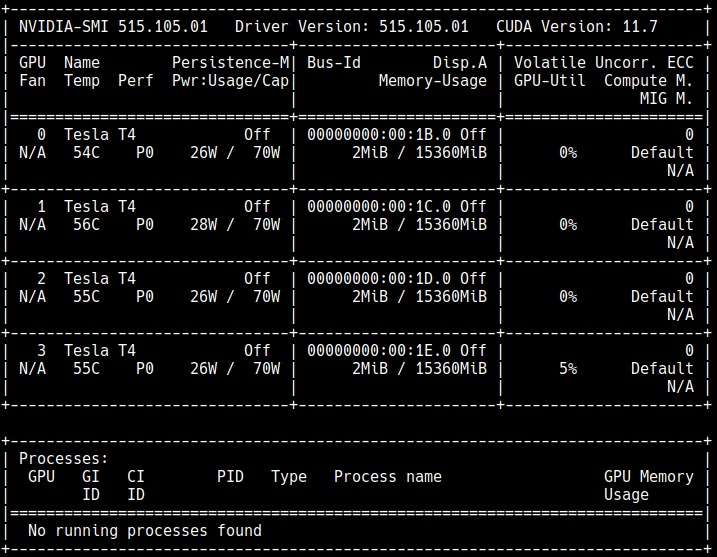Image resolution: width=717 pixels, height=557 pixels.
Task: Click the No running processes found message
Action: pos(144,530)
